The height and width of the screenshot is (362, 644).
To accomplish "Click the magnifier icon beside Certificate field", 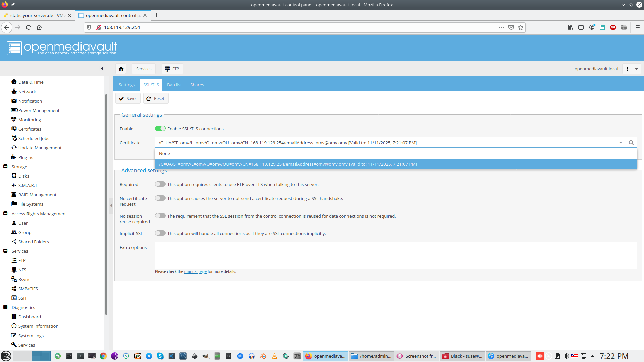I will (631, 143).
